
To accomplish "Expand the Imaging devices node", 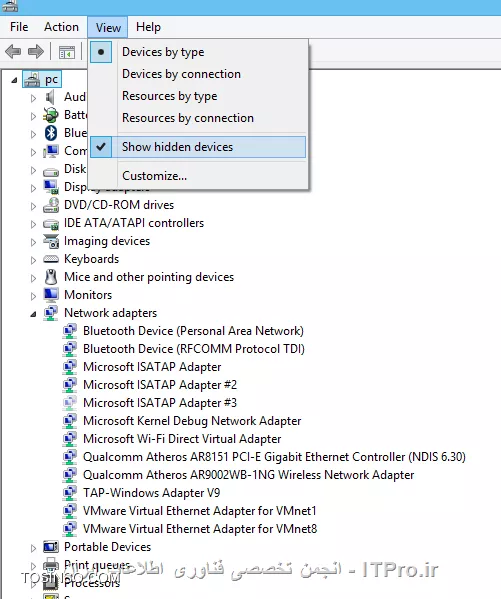I will click(x=33, y=242).
